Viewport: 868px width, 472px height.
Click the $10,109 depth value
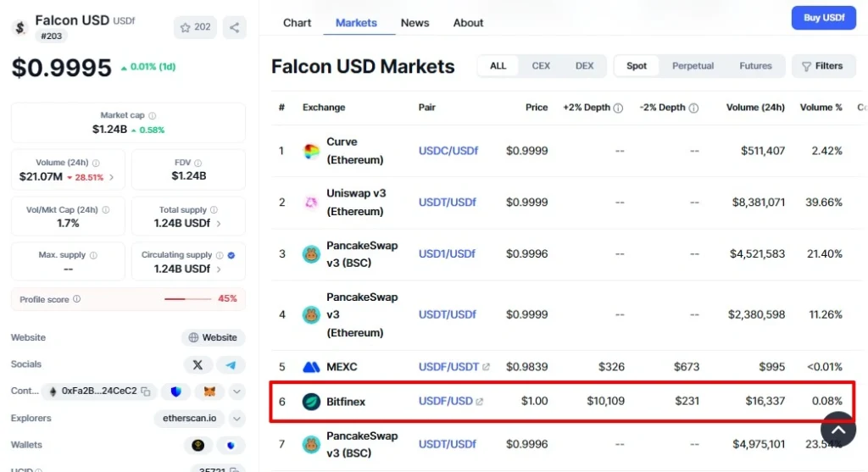(x=605, y=401)
